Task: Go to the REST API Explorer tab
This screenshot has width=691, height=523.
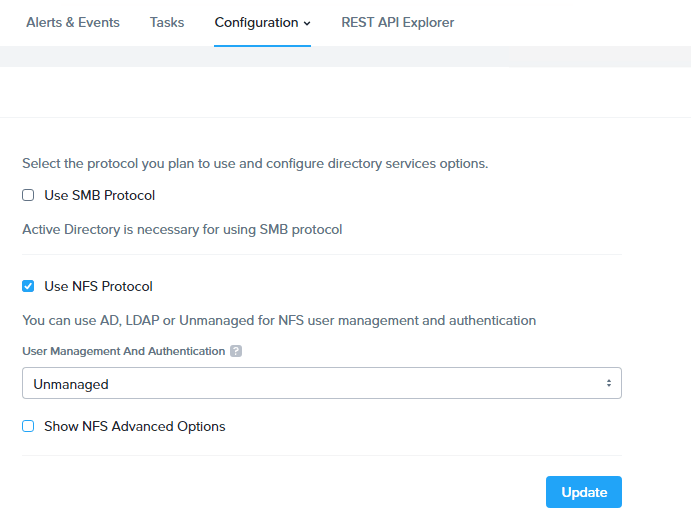Action: 397,22
